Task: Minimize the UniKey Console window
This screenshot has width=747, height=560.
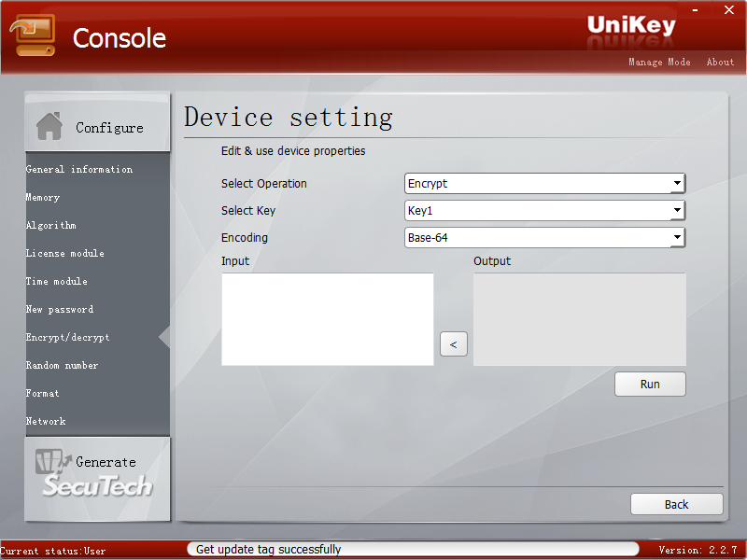Action: coord(695,10)
